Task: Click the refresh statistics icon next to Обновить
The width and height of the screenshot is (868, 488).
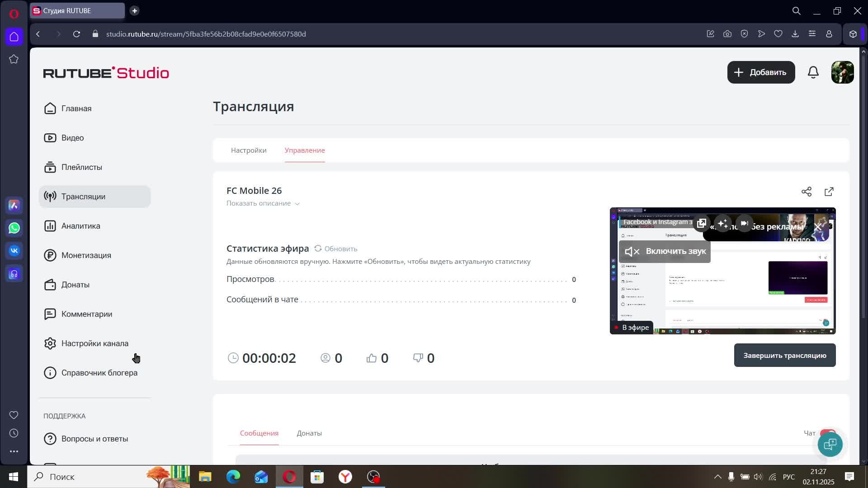Action: point(318,249)
